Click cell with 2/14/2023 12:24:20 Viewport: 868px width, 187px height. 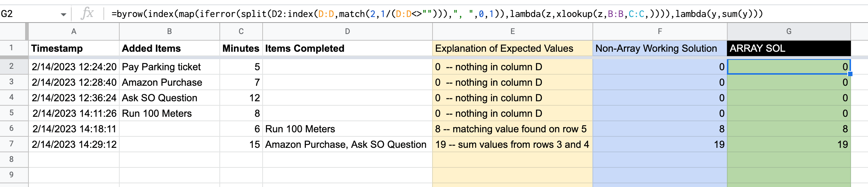(74, 67)
